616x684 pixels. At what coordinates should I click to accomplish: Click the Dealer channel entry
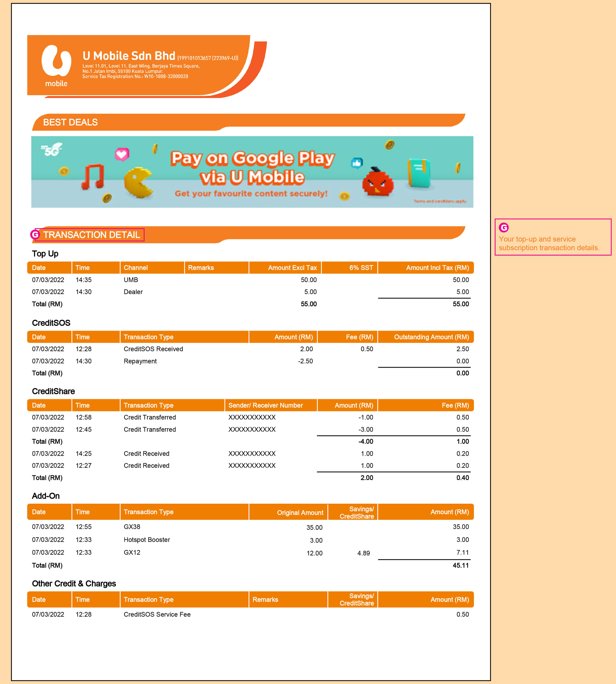(133, 292)
